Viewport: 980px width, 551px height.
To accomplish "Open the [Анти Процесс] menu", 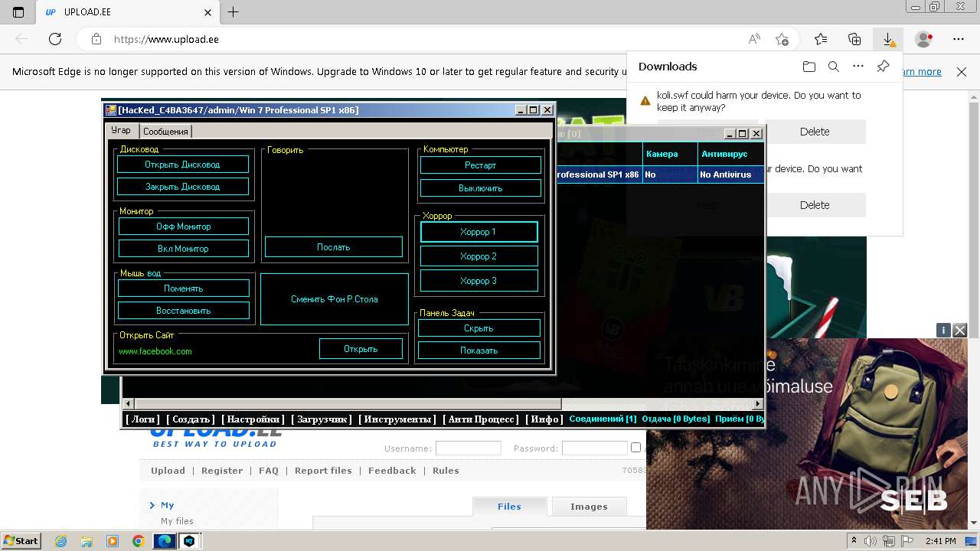I will click(x=481, y=419).
